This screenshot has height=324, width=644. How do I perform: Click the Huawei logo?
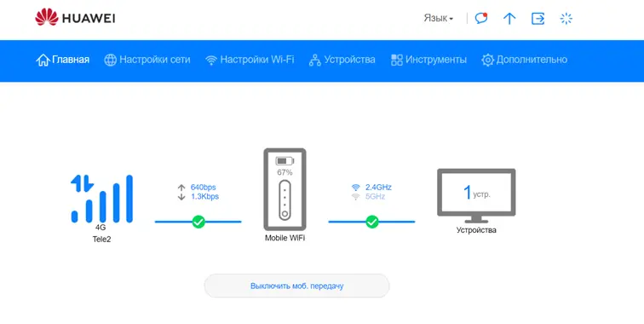[75, 18]
